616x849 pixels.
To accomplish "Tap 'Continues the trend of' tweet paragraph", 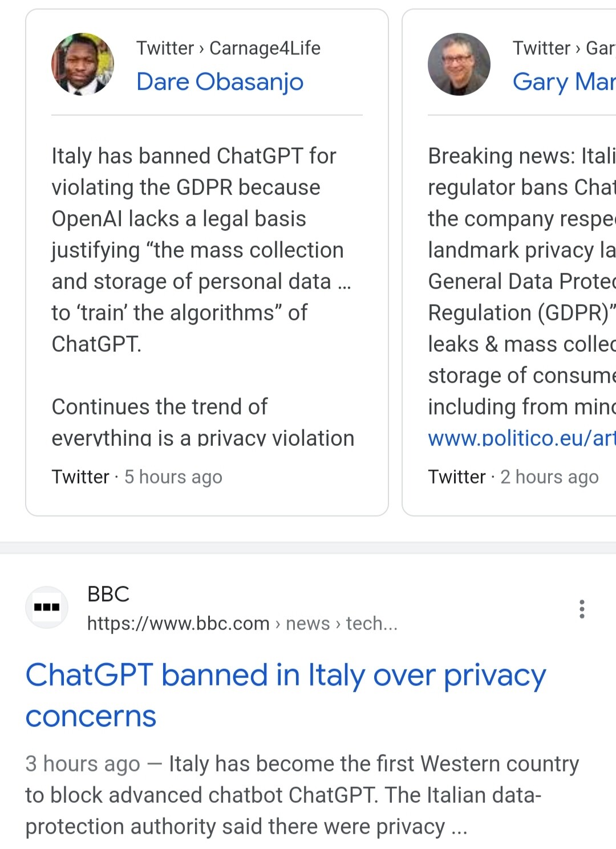I will click(160, 407).
